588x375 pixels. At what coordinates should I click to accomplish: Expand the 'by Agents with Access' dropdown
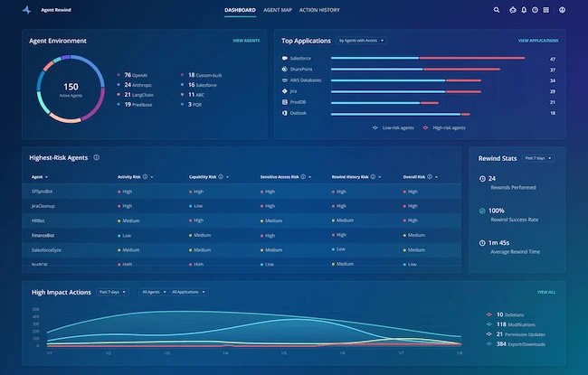click(x=362, y=41)
